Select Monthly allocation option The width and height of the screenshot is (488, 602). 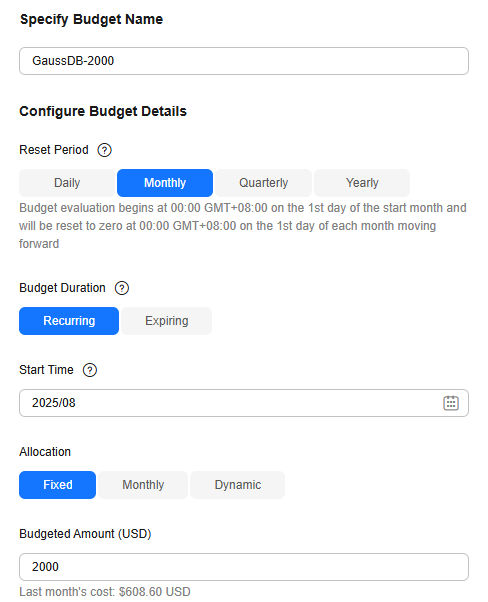tap(143, 485)
